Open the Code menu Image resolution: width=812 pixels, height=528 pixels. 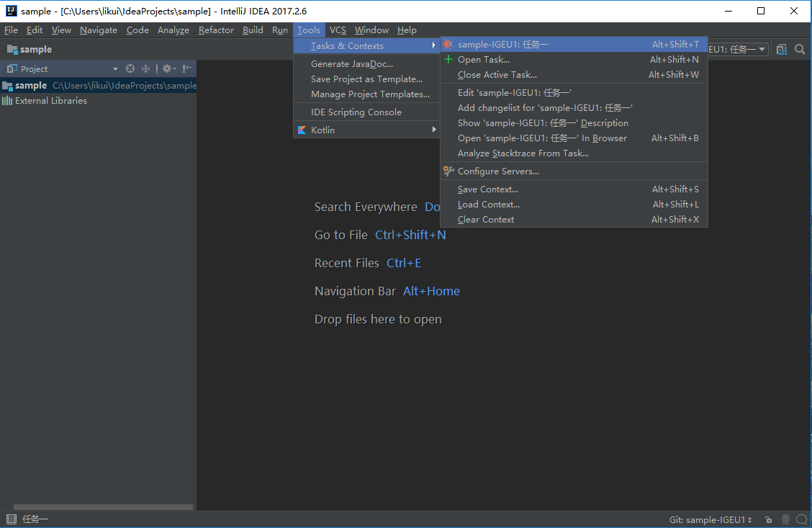(137, 30)
